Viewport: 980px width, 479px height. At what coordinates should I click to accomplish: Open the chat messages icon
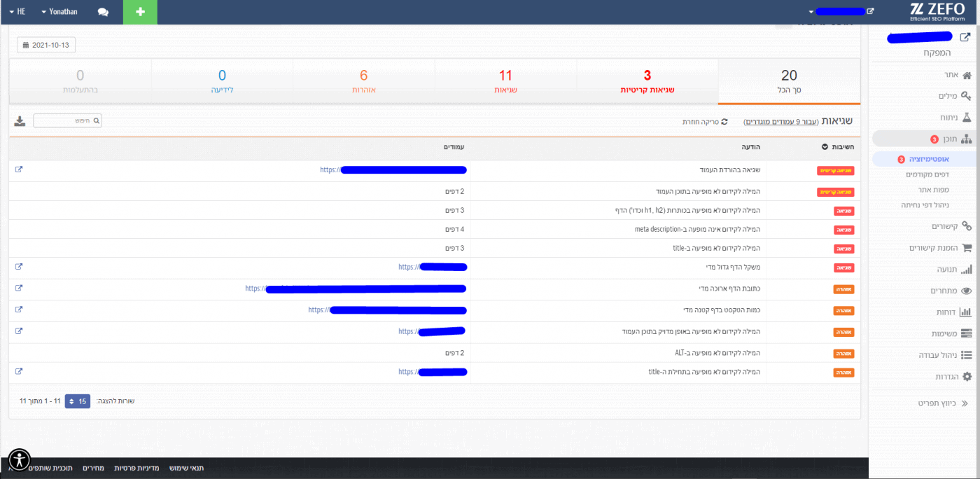pyautogui.click(x=103, y=12)
